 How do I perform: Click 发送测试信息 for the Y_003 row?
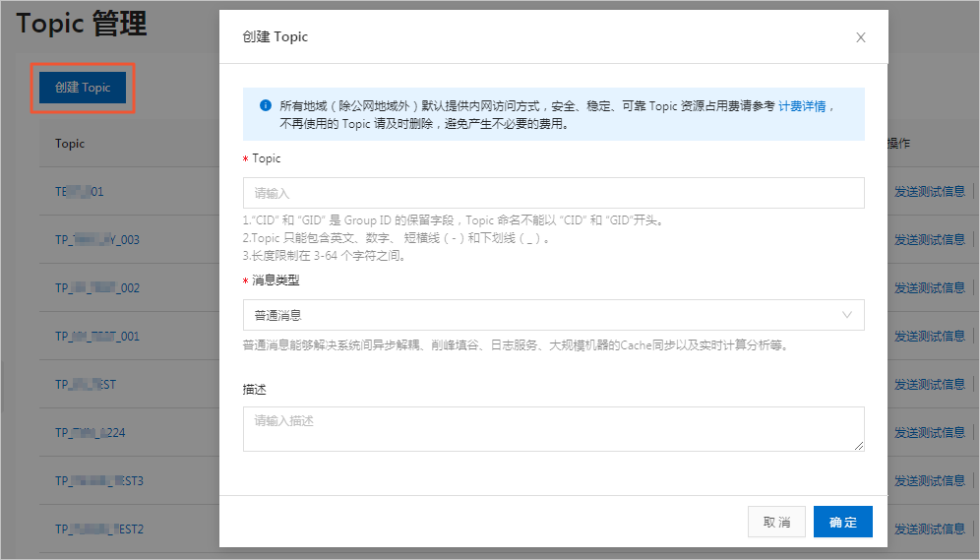(x=930, y=240)
